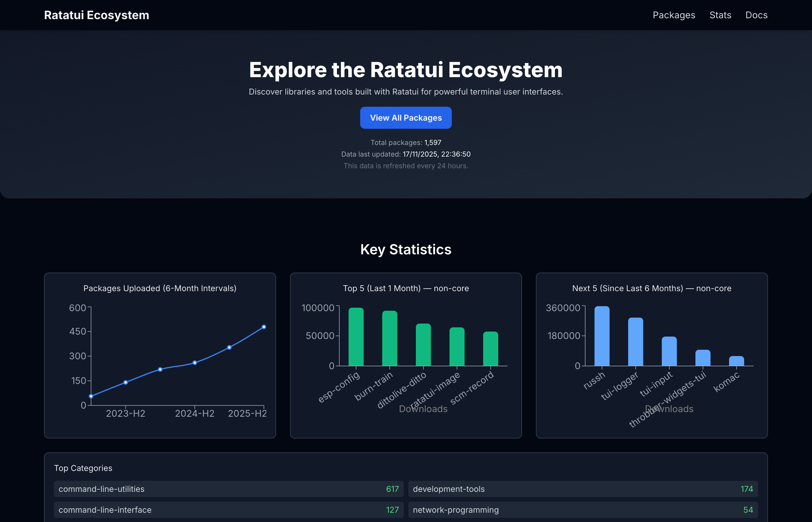Select the command-line-interface category row
The image size is (812, 522).
tap(229, 510)
